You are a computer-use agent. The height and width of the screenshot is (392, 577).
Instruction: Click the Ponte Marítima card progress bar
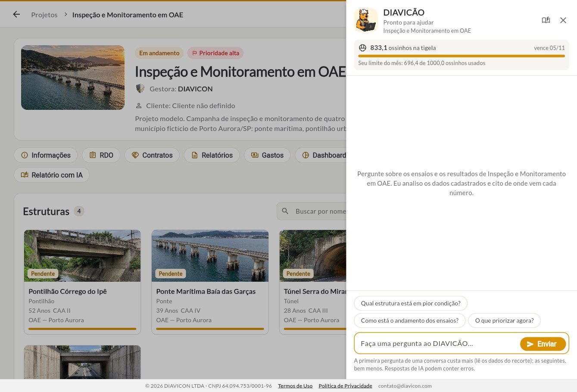click(x=210, y=329)
